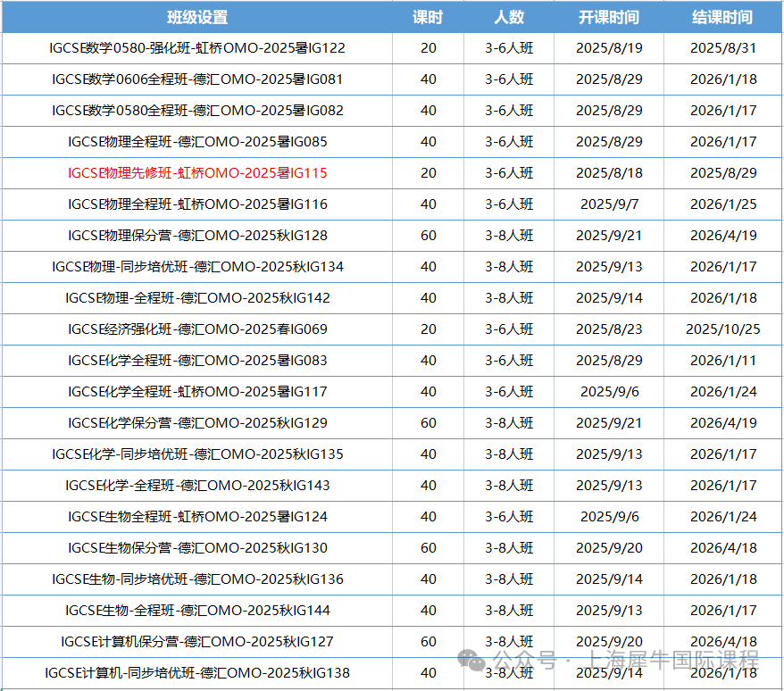Click the start date 2025/8/18

coord(608,173)
